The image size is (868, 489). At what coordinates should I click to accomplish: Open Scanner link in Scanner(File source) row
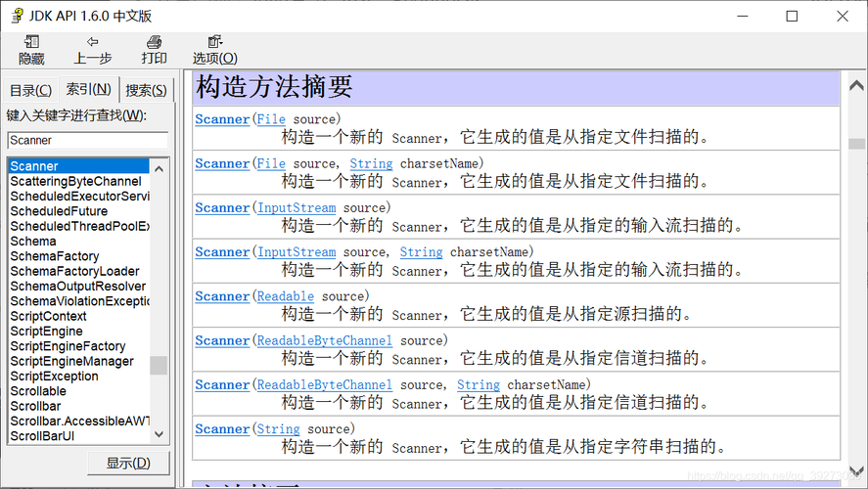coord(222,119)
